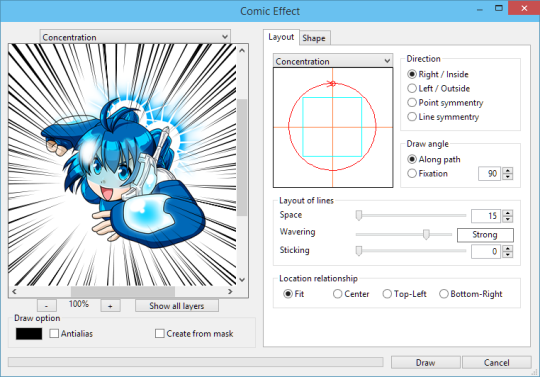The height and width of the screenshot is (377, 540).
Task: Decrease the Fixation angle with down arrow
Action: tap(508, 177)
